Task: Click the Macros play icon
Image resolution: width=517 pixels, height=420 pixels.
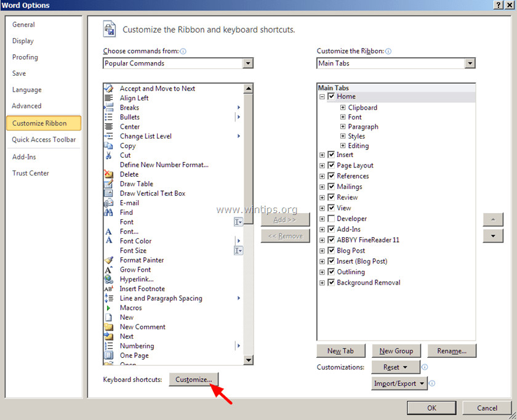Action: (x=109, y=308)
